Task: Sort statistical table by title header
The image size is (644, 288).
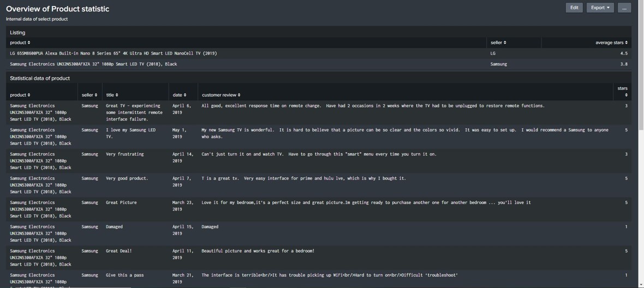Action: 112,95
